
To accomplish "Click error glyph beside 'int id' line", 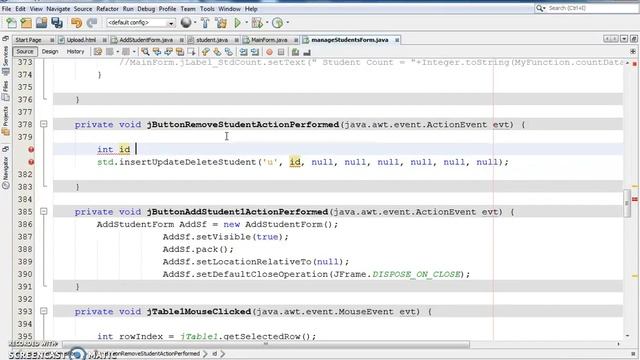I will [31, 149].
